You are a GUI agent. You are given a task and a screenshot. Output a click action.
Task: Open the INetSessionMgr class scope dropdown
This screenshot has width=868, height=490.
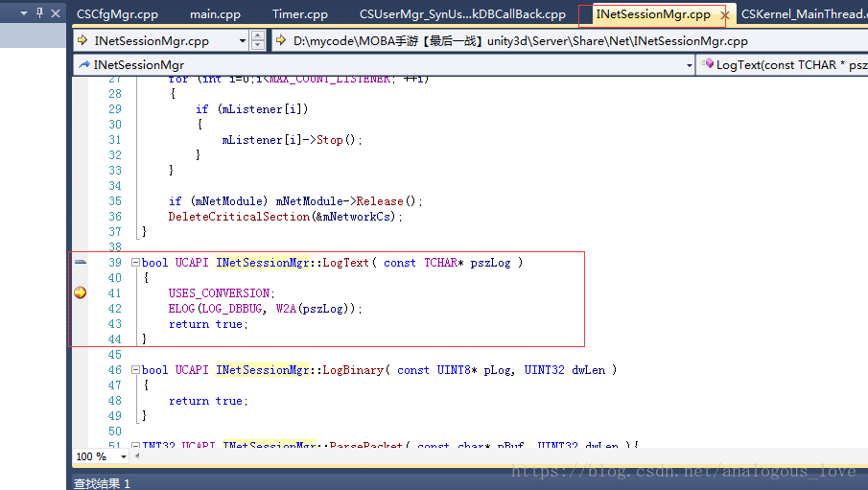coord(690,65)
